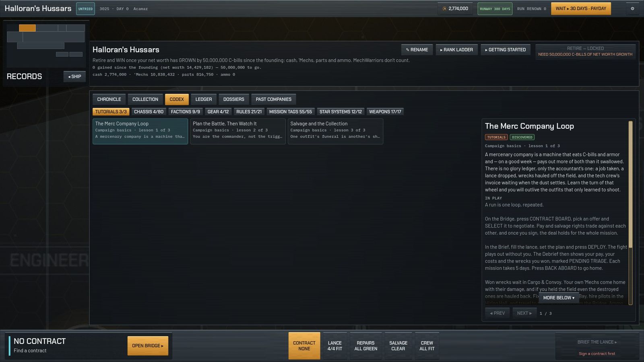Click the C-bills coin icon beside 2,774,000

click(444, 8)
